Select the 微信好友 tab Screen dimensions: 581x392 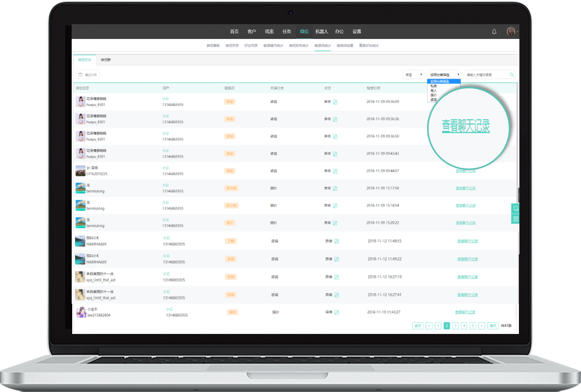click(85, 60)
